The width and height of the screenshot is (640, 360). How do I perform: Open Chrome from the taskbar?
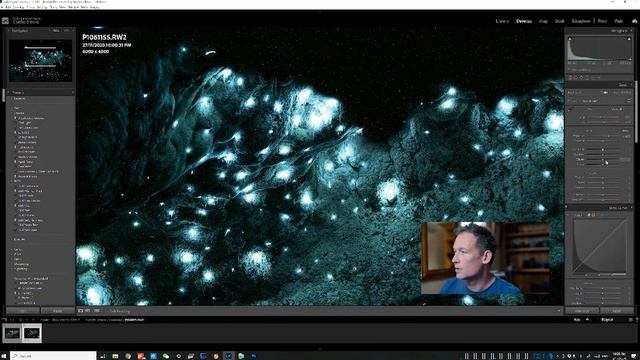click(x=128, y=356)
